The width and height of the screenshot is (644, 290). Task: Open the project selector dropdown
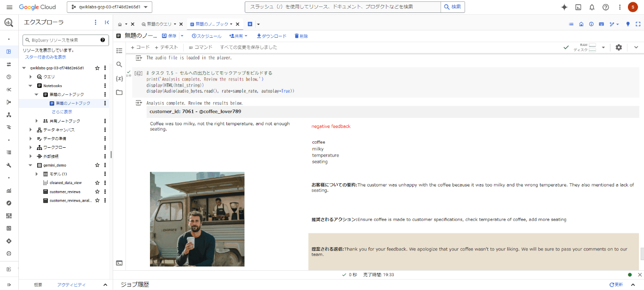click(109, 7)
